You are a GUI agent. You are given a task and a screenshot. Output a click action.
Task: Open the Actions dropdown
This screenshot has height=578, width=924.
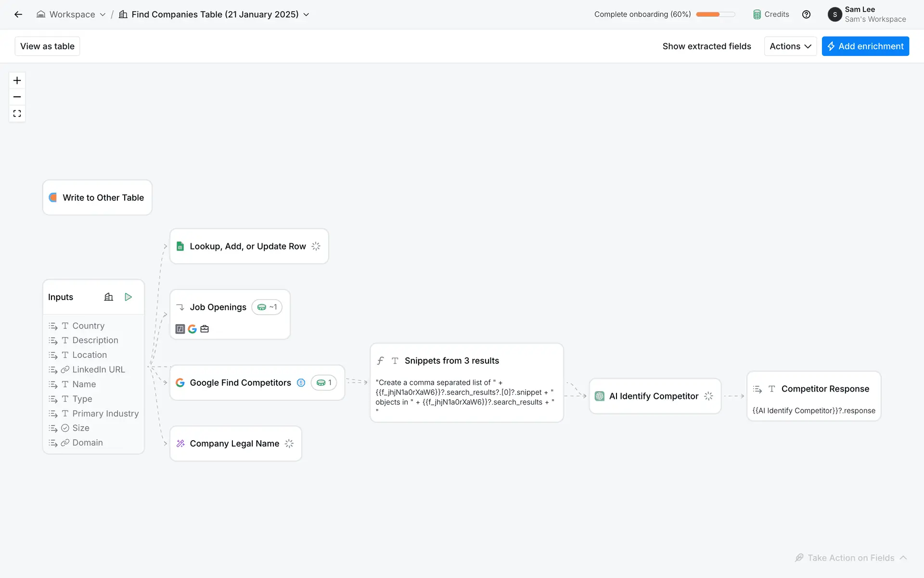click(x=790, y=46)
